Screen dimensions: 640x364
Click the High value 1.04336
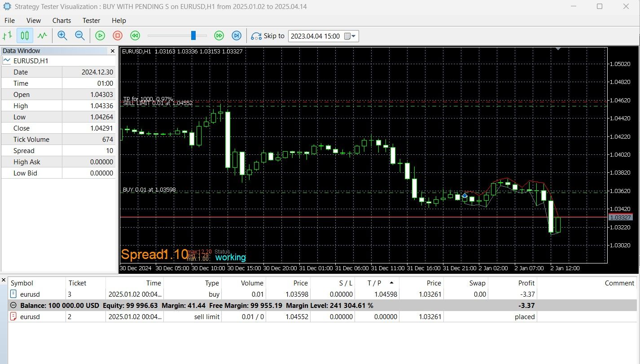click(x=101, y=106)
